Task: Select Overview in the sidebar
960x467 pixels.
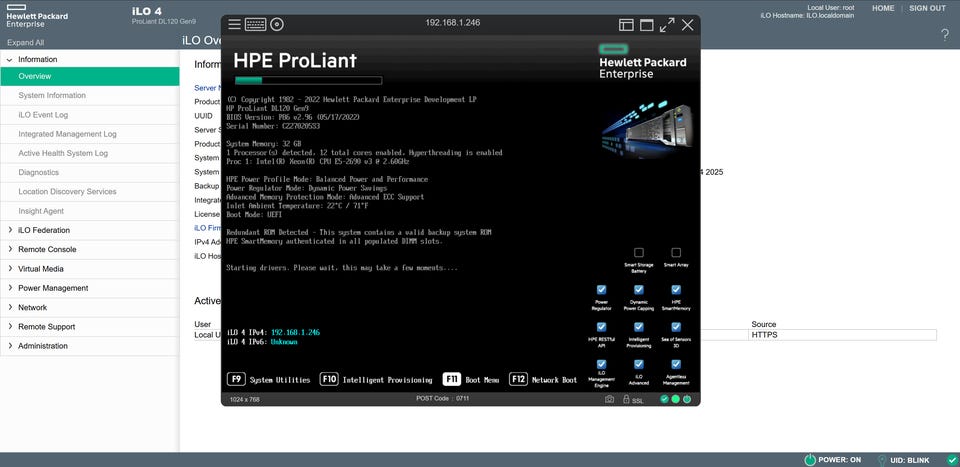Action: (89, 77)
